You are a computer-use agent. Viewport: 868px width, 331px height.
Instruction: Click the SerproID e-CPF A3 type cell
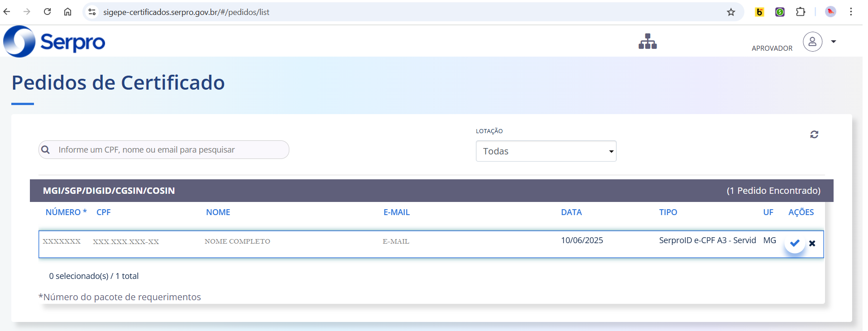(x=708, y=240)
